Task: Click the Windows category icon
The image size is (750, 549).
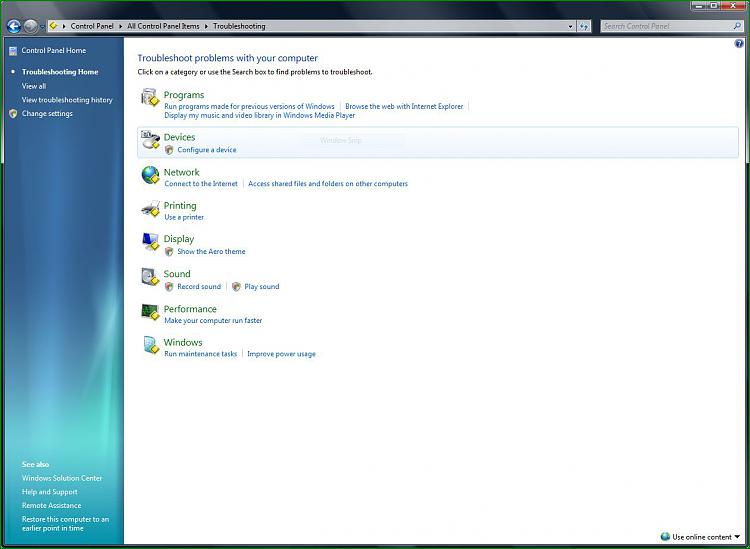Action: (x=151, y=345)
